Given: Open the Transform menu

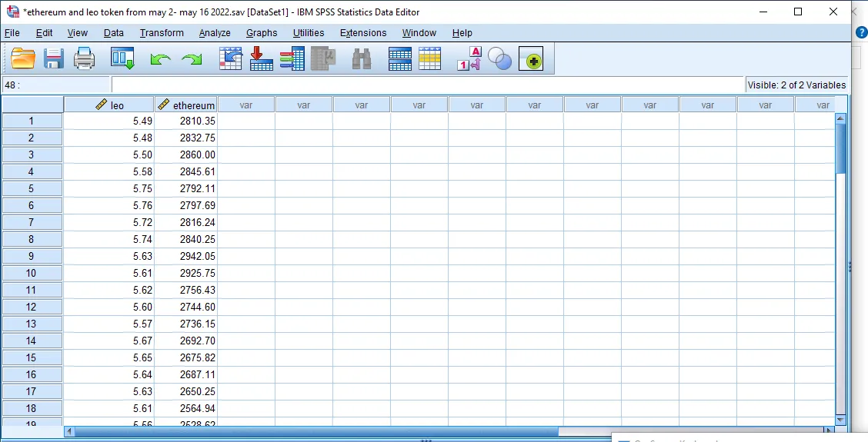Looking at the screenshot, I should click(x=162, y=33).
